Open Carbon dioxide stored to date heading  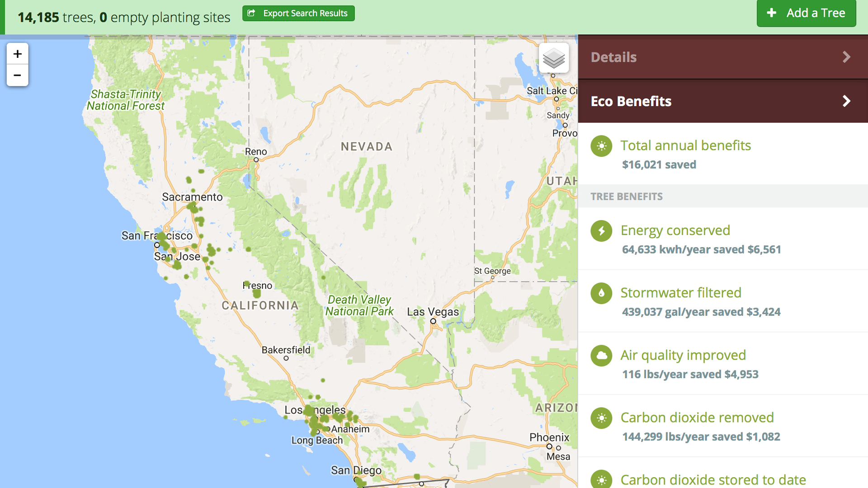tap(713, 479)
